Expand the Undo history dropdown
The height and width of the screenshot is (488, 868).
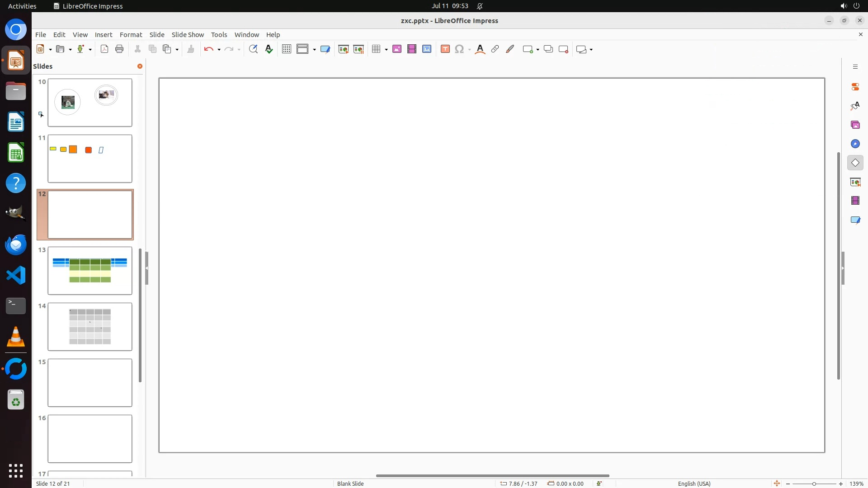pyautogui.click(x=219, y=50)
